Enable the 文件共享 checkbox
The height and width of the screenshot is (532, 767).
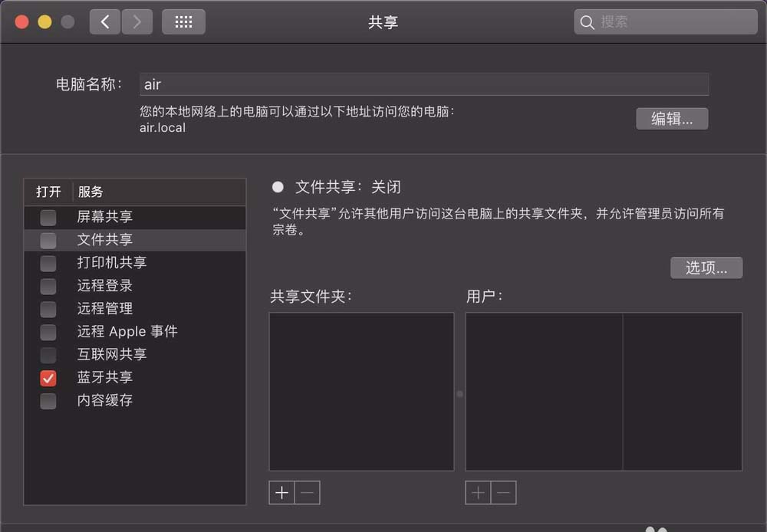(48, 240)
